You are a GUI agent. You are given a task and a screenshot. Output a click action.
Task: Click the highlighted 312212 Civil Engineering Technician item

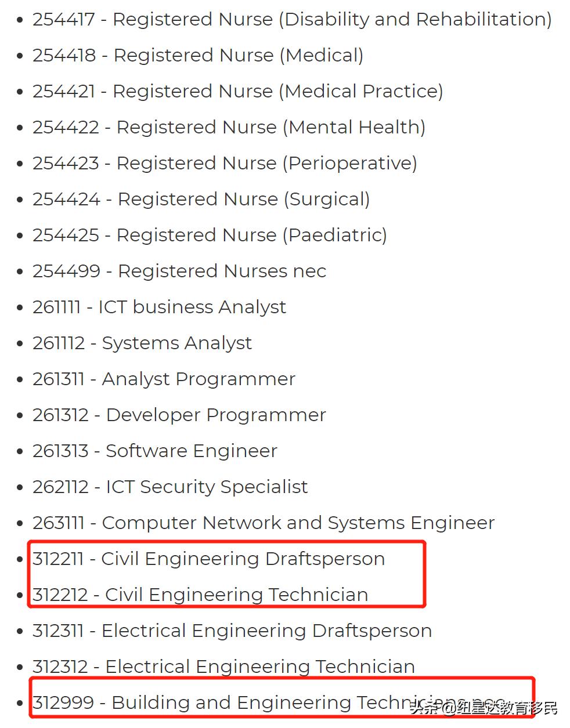point(200,595)
